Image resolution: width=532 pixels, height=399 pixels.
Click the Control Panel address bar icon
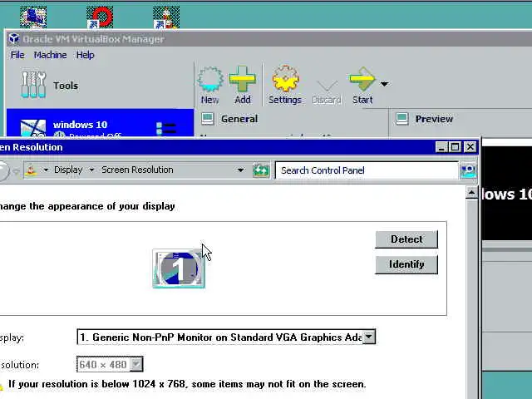tap(32, 170)
